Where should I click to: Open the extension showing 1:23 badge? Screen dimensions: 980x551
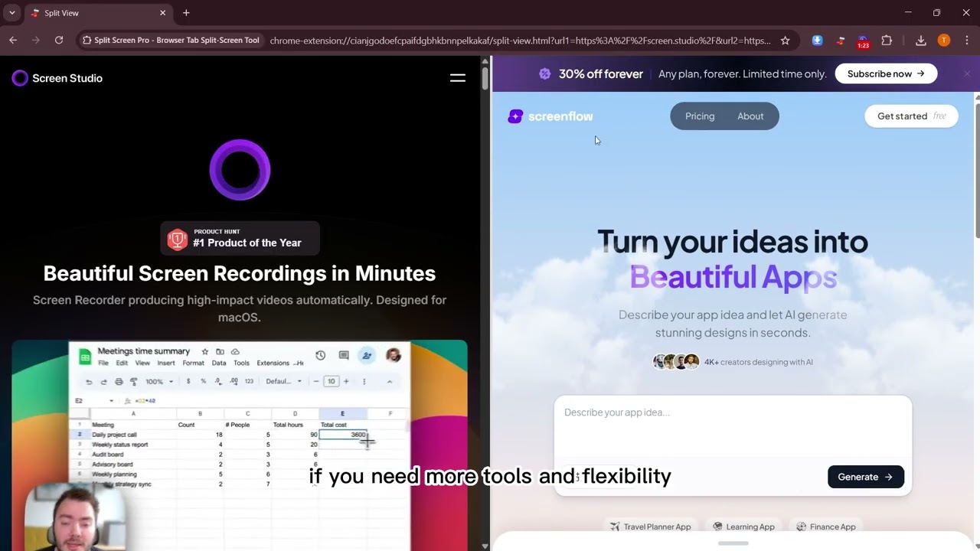click(863, 41)
